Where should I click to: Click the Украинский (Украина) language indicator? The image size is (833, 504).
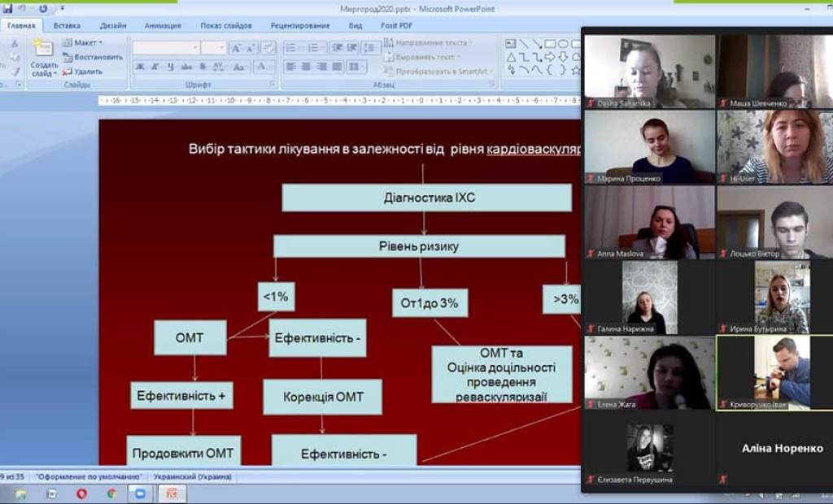[193, 476]
